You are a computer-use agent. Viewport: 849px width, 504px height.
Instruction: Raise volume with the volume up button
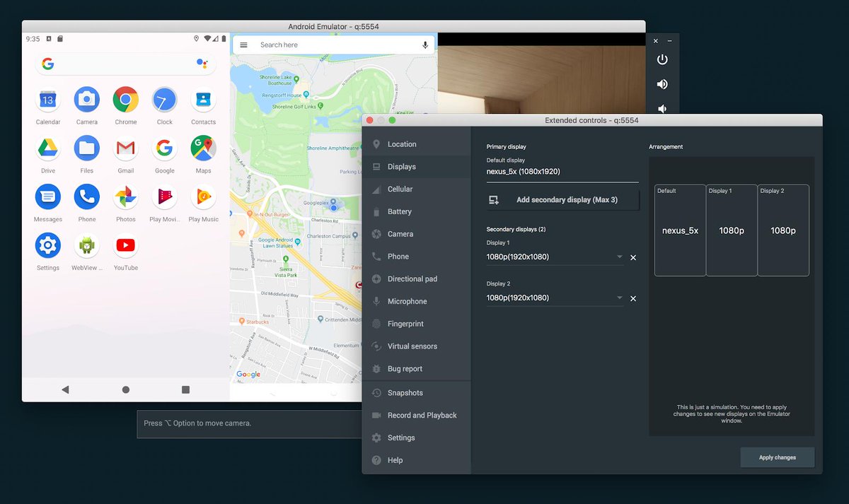point(662,83)
